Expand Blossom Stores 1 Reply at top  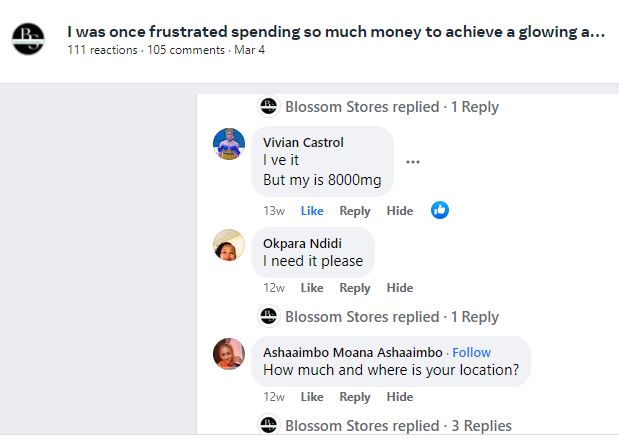[391, 107]
